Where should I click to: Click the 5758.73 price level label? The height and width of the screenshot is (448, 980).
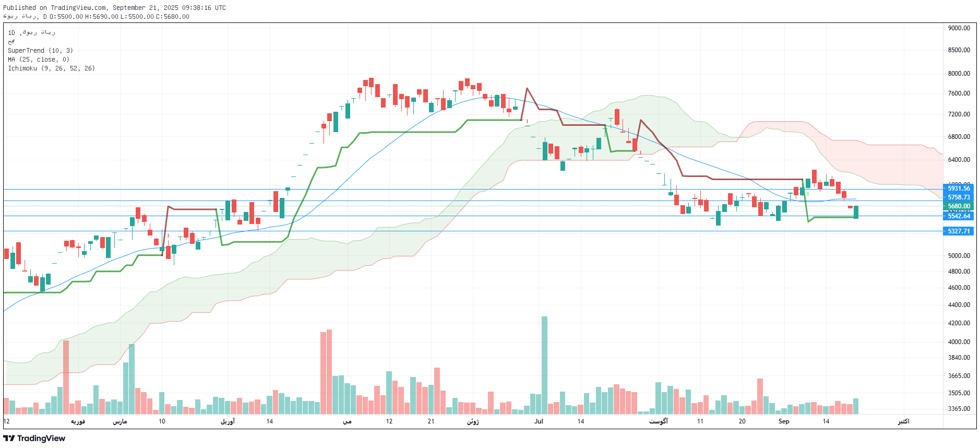(958, 197)
